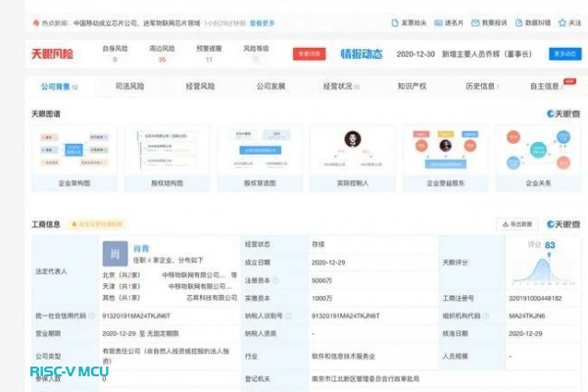The height and width of the screenshot is (392, 588).
Task: Open the 知识产权 tab
Action: tap(412, 86)
